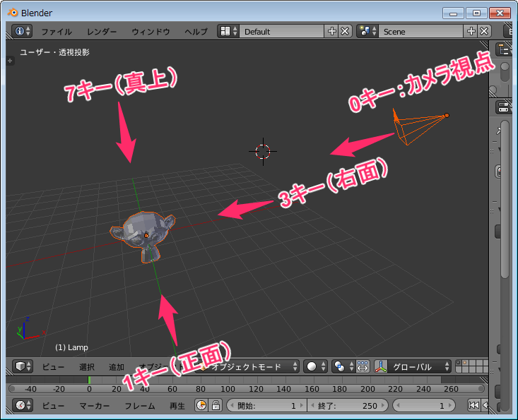Open the 再生 playback menu

(x=177, y=405)
